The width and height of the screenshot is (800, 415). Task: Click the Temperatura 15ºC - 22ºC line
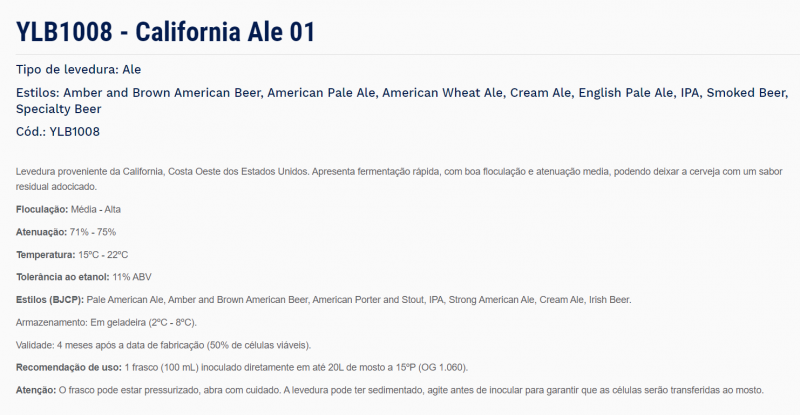[x=72, y=254]
